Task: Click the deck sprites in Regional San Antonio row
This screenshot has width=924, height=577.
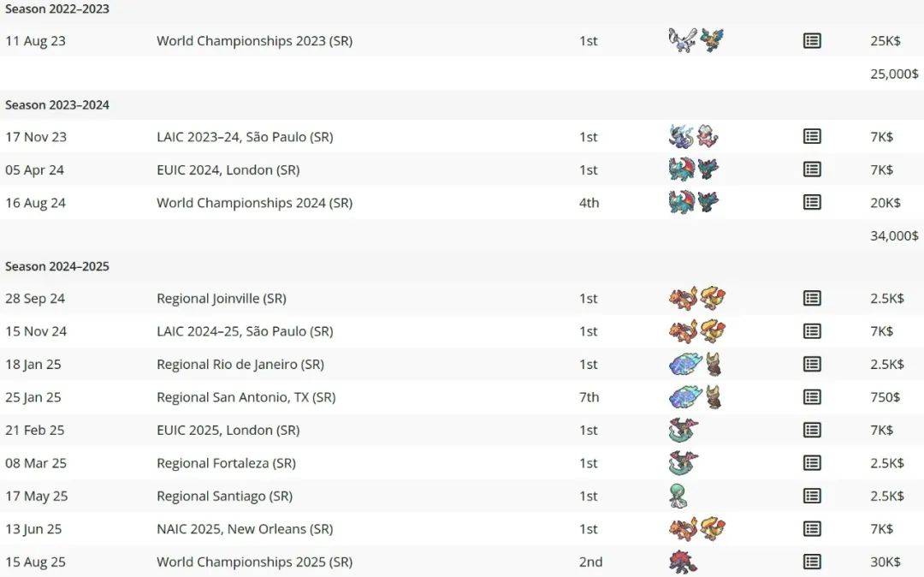Action: (696, 396)
